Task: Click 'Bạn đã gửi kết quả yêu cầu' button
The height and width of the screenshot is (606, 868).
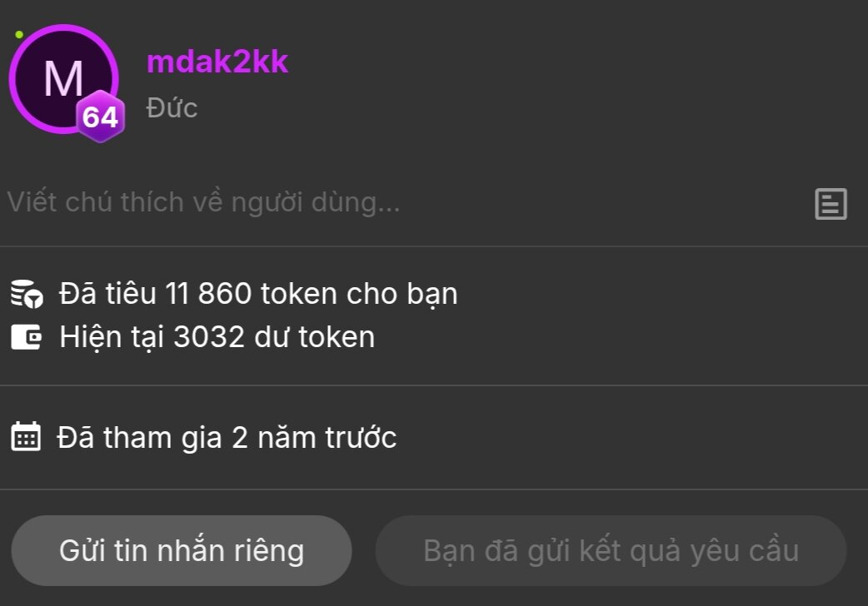Action: tap(611, 551)
